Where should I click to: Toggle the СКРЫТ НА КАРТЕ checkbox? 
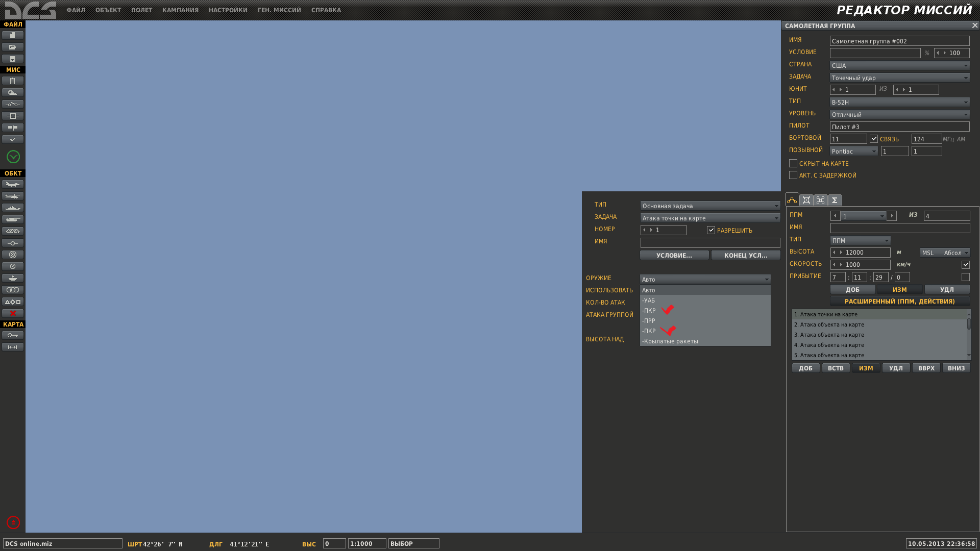[793, 163]
